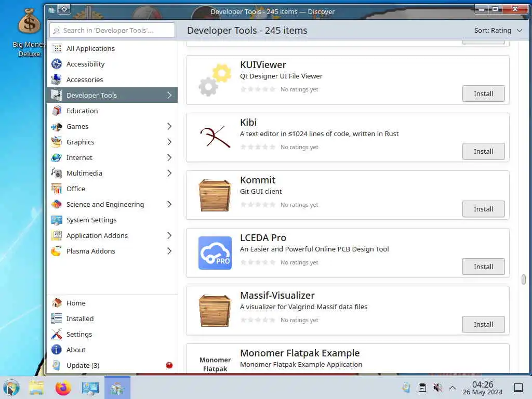532x399 pixels.
Task: Select the Developer Tools category
Action: pyautogui.click(x=112, y=96)
